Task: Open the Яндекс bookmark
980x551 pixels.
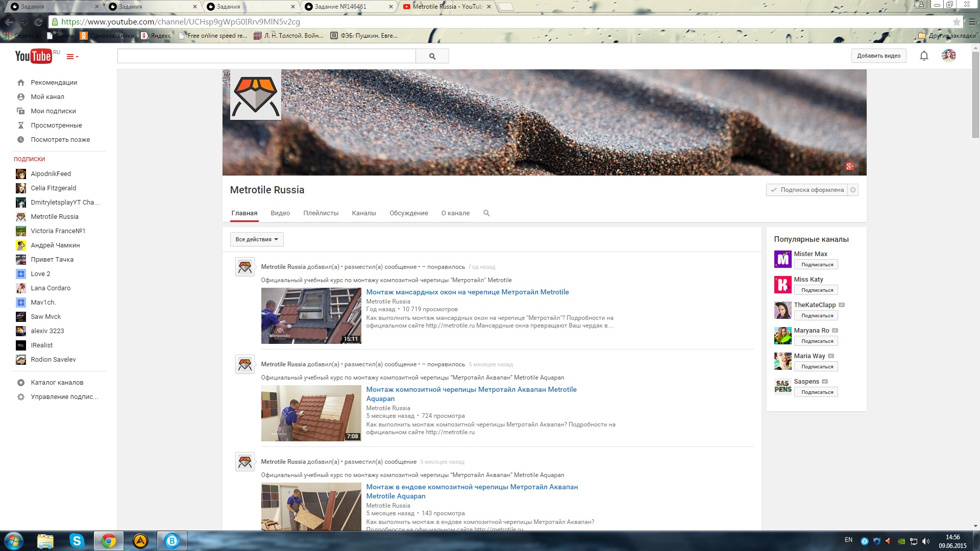Action: click(156, 36)
